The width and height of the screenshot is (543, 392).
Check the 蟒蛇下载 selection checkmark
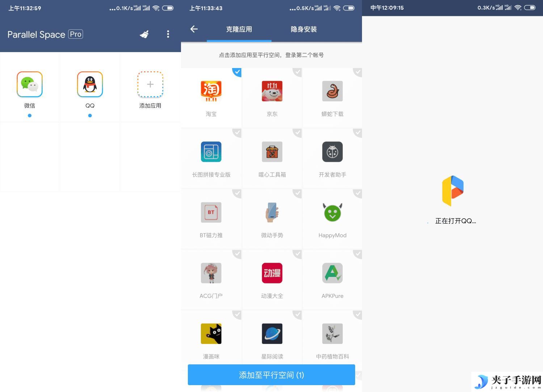coord(358,72)
